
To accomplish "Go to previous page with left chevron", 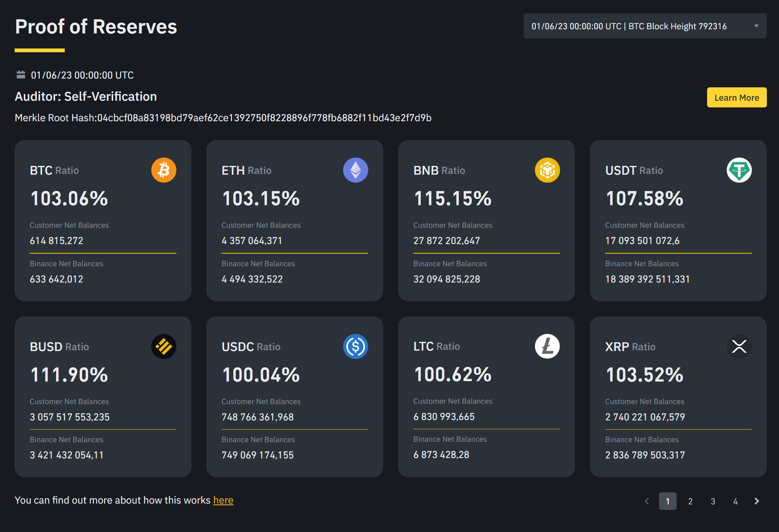I will tap(647, 501).
